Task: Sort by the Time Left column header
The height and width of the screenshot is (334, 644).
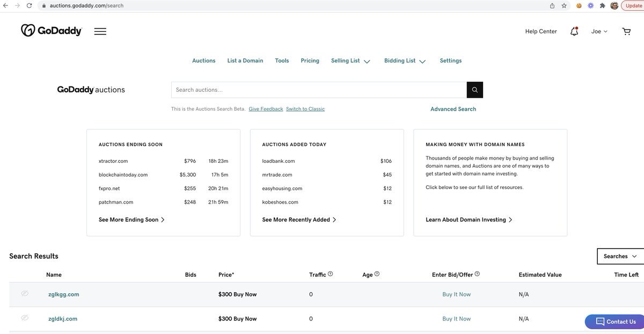Action: [626, 274]
